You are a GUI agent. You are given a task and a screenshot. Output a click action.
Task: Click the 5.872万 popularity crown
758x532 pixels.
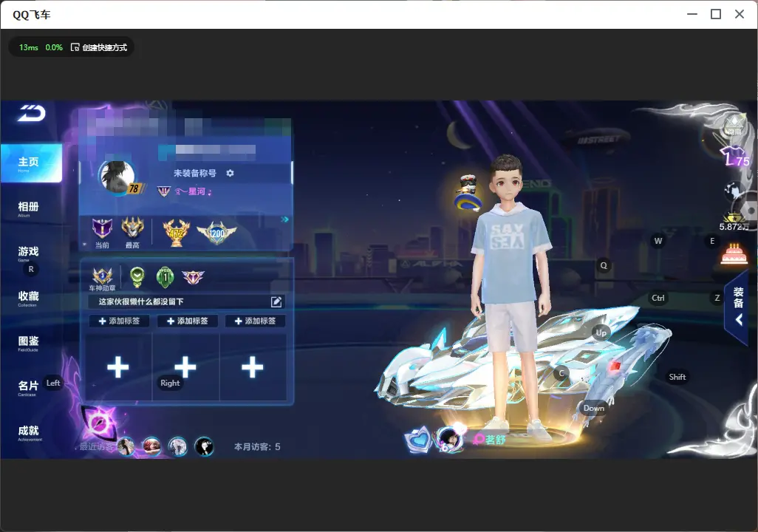click(734, 221)
